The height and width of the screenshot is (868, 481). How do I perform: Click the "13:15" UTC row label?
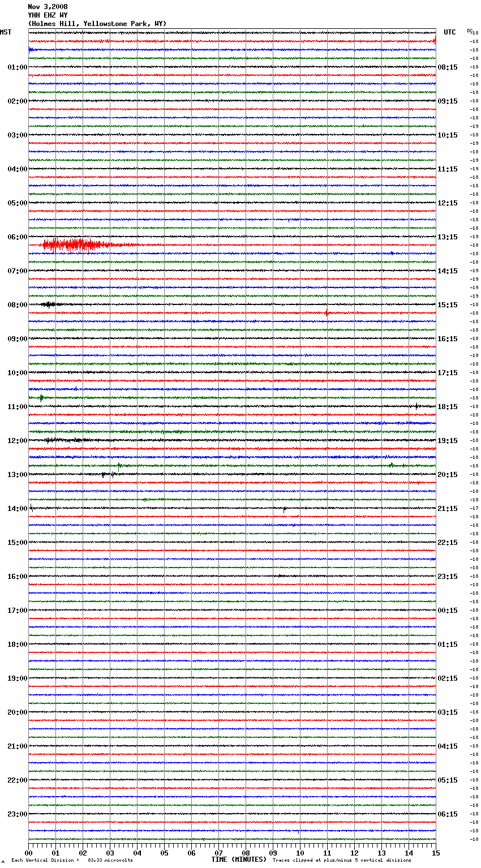(x=448, y=237)
